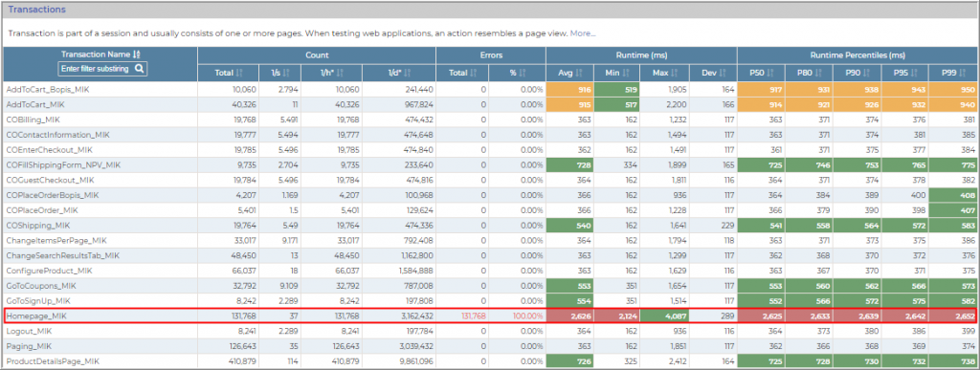Sort by Errors percent column icon
The width and height of the screenshot is (980, 370).
point(522,73)
